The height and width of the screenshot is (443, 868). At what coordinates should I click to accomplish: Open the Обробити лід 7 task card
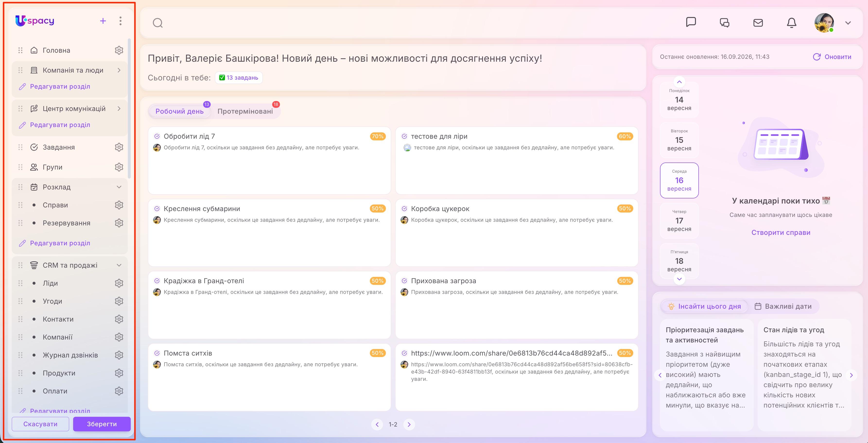point(269,160)
